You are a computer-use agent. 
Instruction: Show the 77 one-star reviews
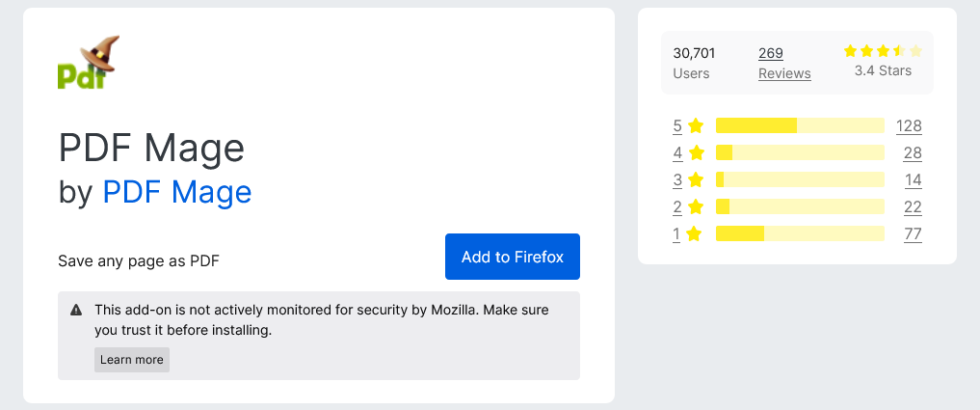point(913,233)
